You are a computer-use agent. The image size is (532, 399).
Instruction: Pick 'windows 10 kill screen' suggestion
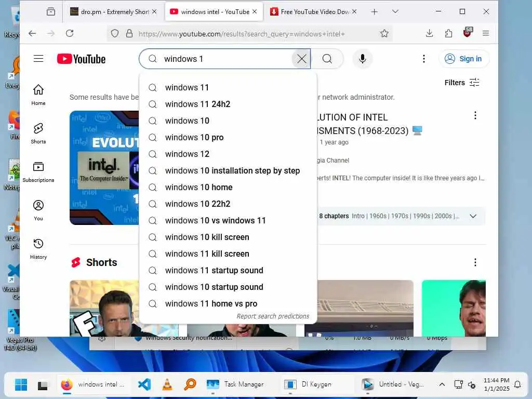(x=228, y=237)
